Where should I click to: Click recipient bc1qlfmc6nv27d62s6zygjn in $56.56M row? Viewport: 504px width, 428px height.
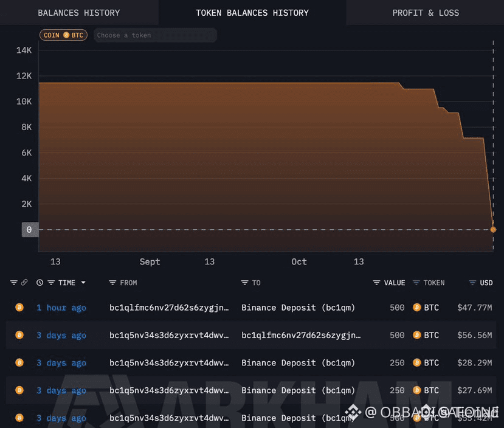click(301, 336)
